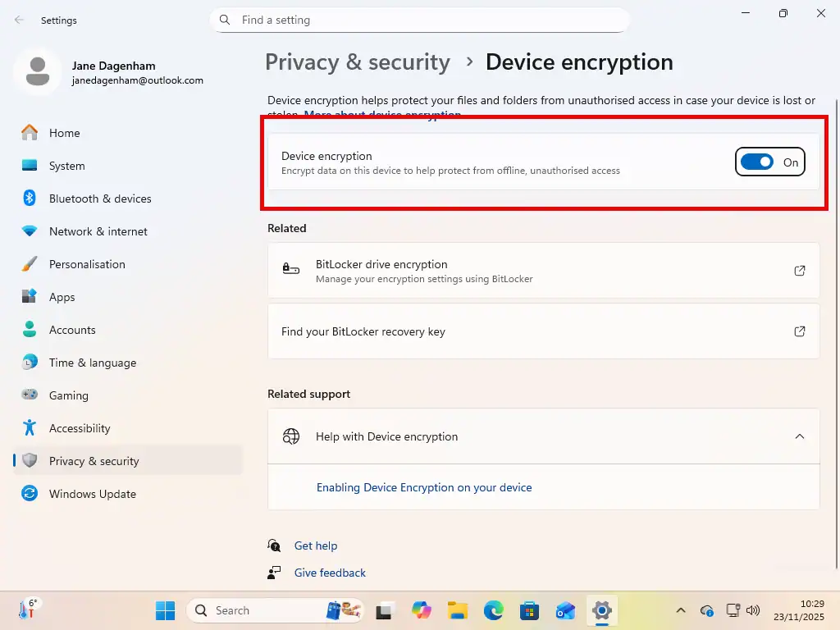840x630 pixels.
Task: Select the Accessibility sidebar icon
Action: pos(30,428)
